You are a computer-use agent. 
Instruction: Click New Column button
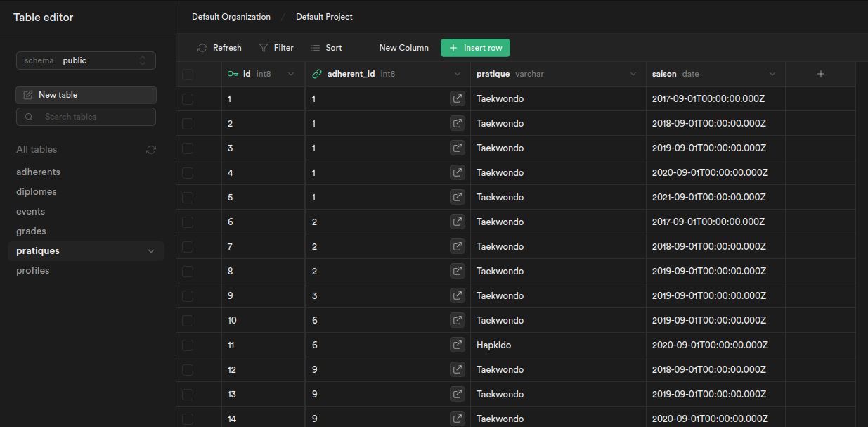click(403, 48)
